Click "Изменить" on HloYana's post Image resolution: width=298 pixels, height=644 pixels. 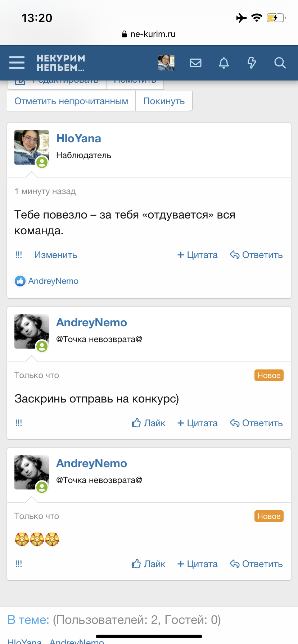coord(55,255)
